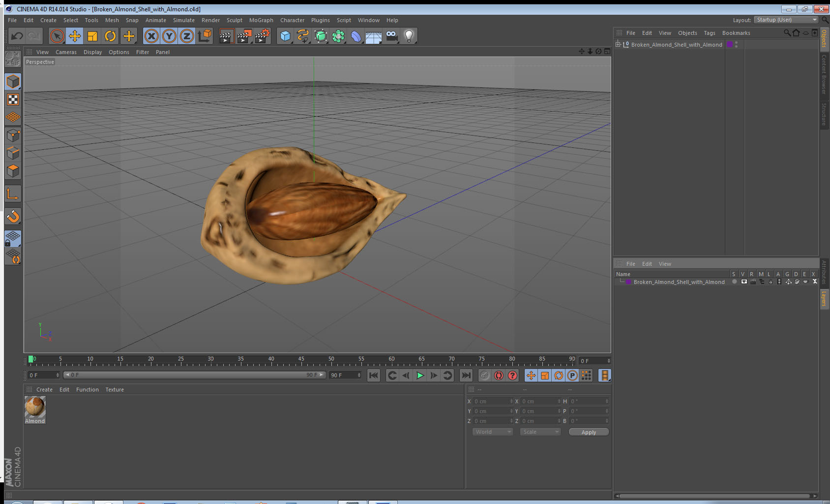Switch to Texture mode checkerboard icon
The image size is (830, 504).
13,100
